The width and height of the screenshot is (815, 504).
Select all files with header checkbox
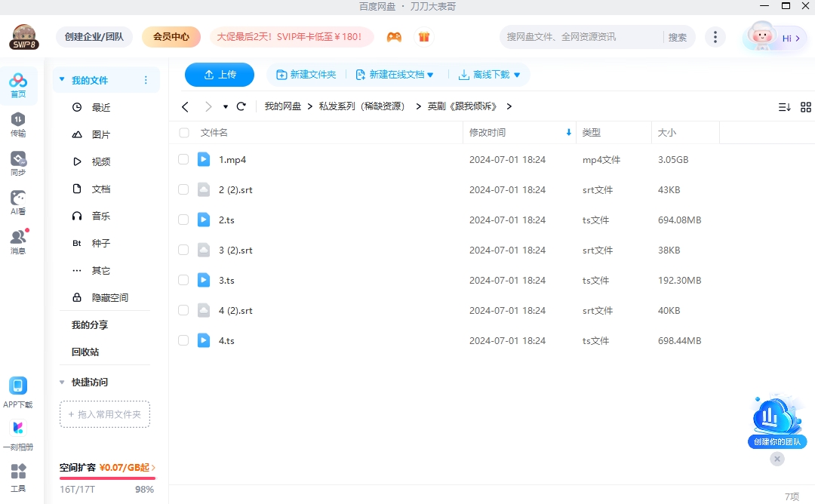coord(183,132)
